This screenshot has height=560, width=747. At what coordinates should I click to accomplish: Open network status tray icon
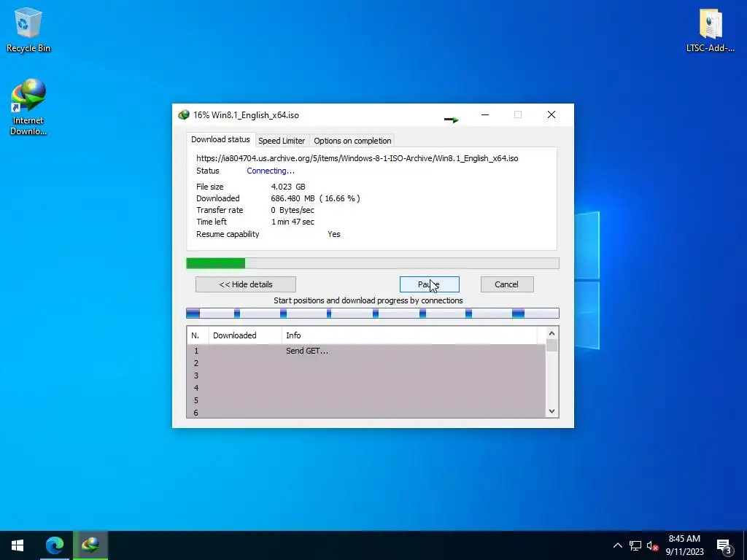point(635,545)
